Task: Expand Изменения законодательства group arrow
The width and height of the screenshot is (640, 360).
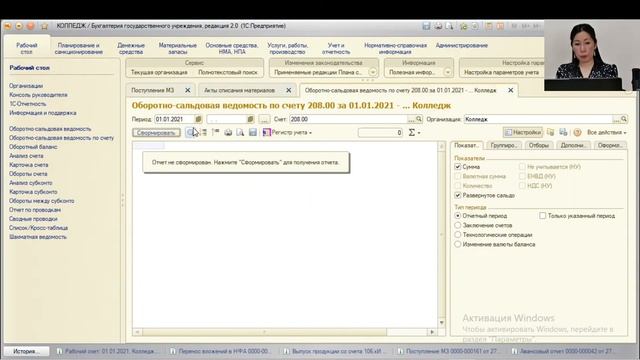Action: [x=372, y=72]
